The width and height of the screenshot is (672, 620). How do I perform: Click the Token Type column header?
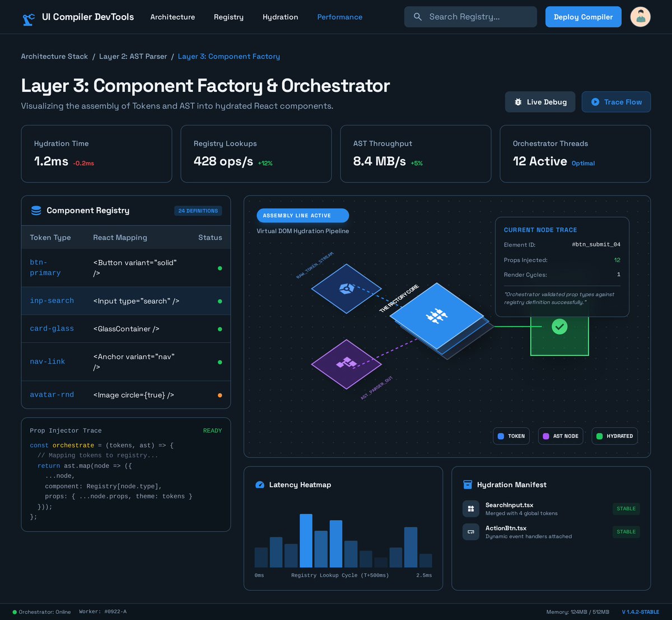tap(50, 237)
